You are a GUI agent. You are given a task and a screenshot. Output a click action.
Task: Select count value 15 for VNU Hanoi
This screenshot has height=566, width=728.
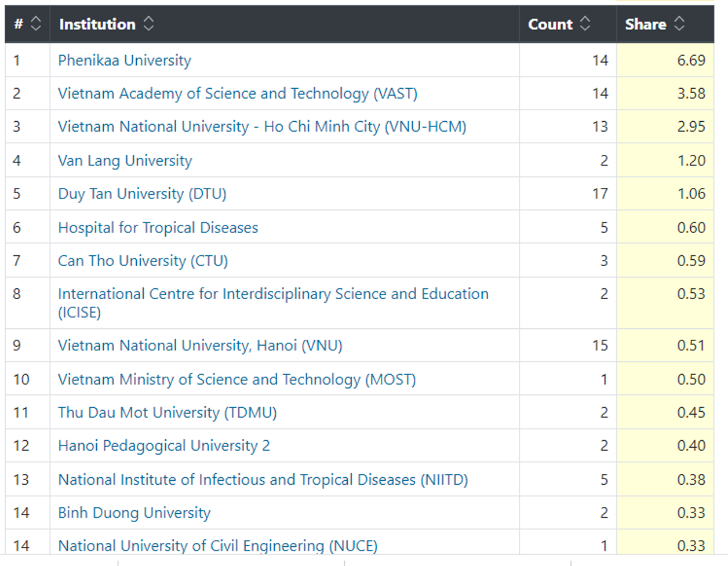[600, 346]
